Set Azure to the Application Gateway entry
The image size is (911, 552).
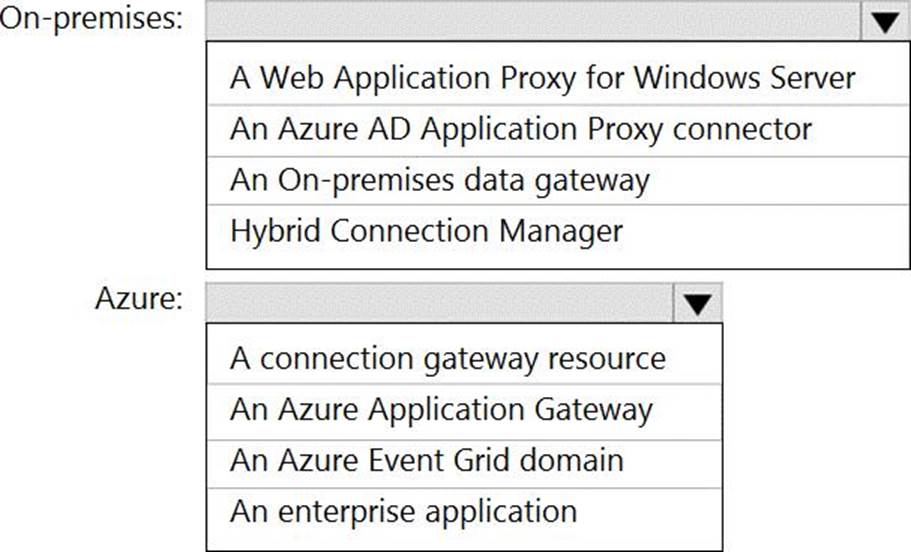tap(441, 409)
